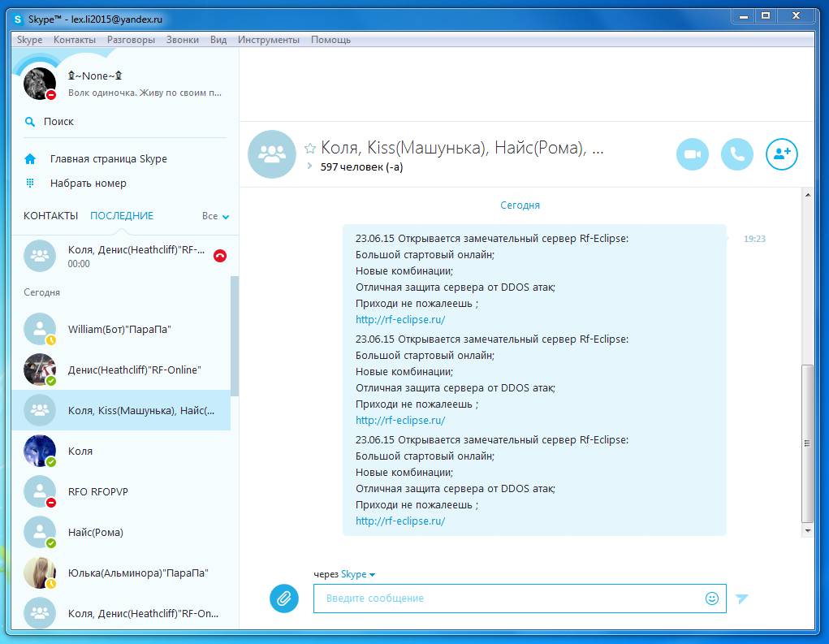
Task: Add people to the conversation
Action: pyautogui.click(x=781, y=154)
